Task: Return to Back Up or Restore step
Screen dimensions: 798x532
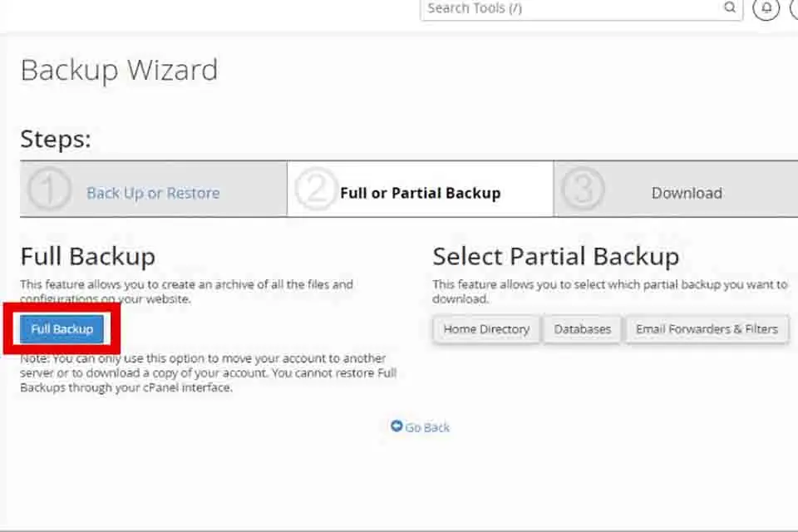Action: (x=153, y=193)
